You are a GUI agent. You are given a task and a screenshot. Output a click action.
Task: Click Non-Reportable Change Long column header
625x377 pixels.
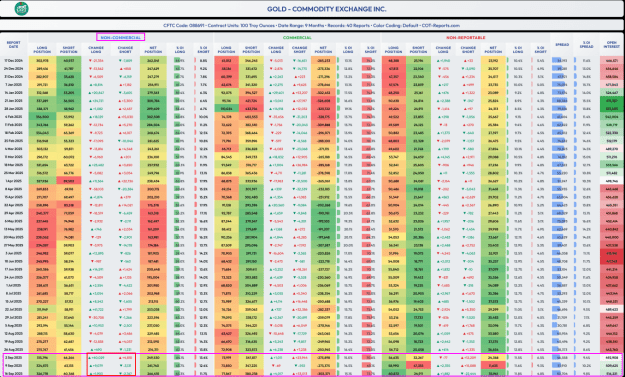click(x=444, y=49)
